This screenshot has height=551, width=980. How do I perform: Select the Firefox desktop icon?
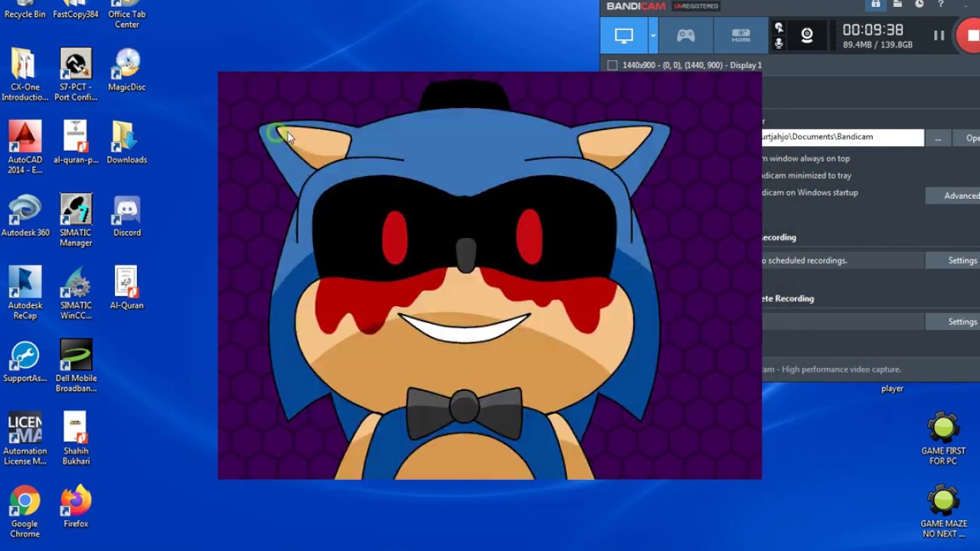[x=76, y=506]
